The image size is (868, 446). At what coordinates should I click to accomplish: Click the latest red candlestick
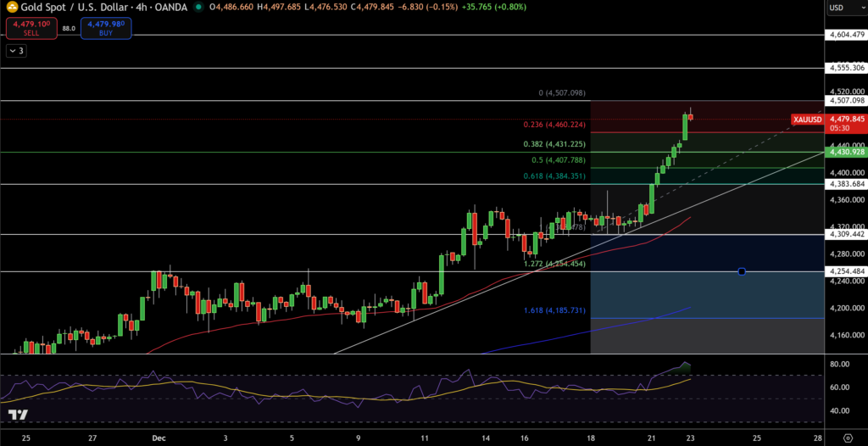point(691,116)
